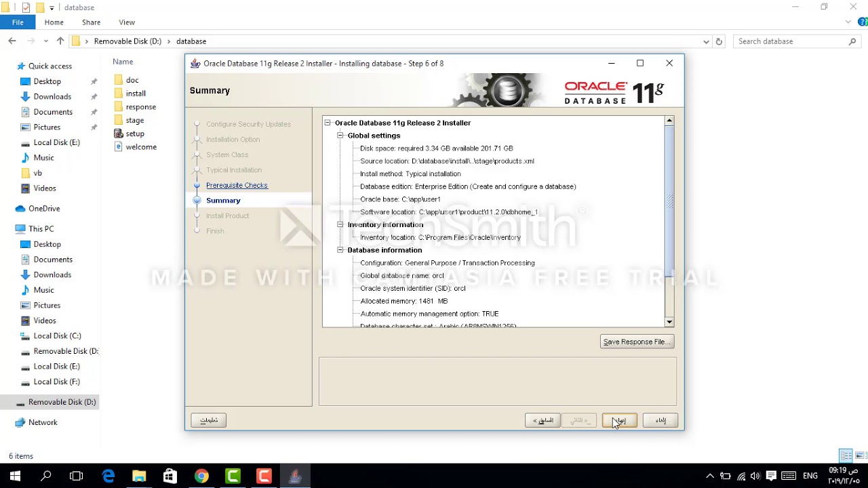Image resolution: width=868 pixels, height=488 pixels.
Task: Click Name column header in Explorer
Action: (x=123, y=62)
